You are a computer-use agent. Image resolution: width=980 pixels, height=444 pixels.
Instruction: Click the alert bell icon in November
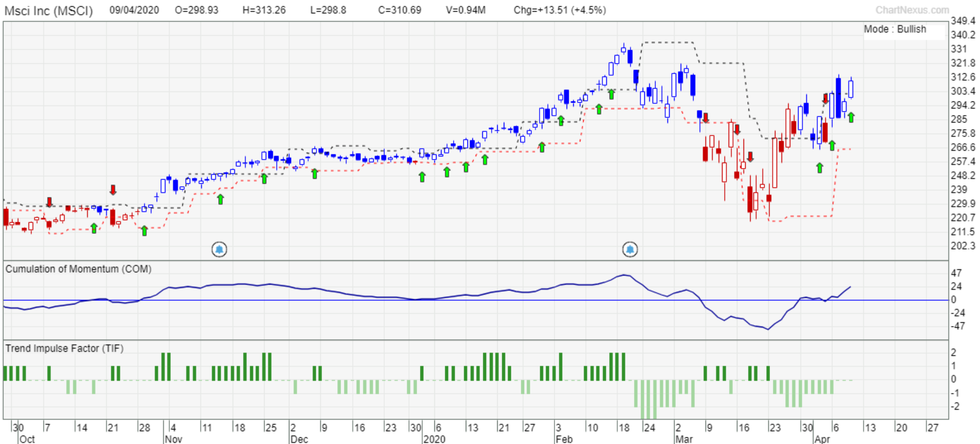219,250
